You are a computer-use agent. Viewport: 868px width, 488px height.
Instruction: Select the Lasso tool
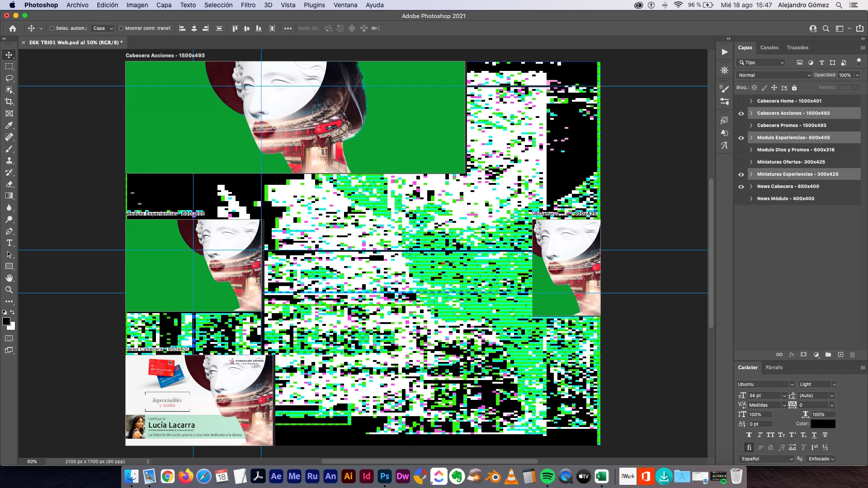point(9,78)
